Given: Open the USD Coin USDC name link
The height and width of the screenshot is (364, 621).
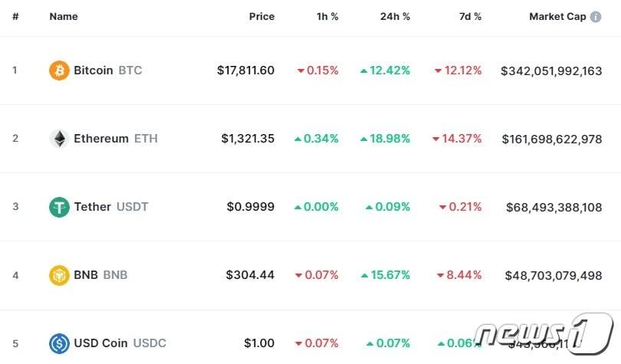Looking at the screenshot, I should click(120, 343).
